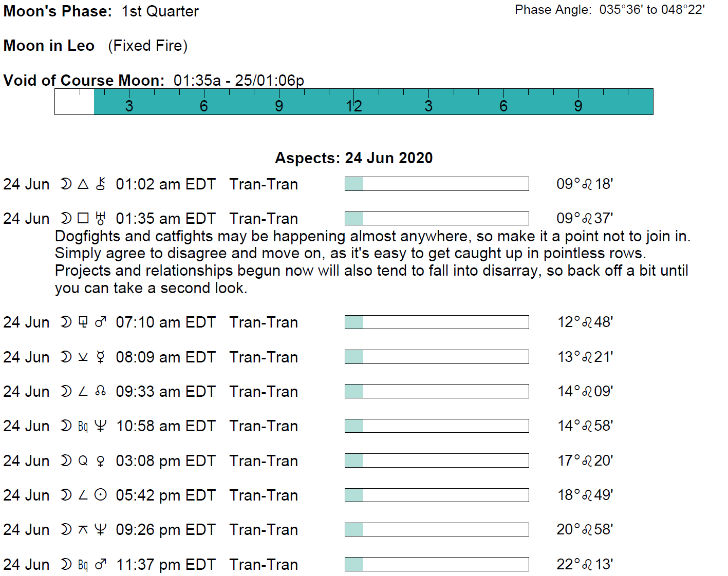Click the progress bar in the 08:09 am row

[x=437, y=357]
